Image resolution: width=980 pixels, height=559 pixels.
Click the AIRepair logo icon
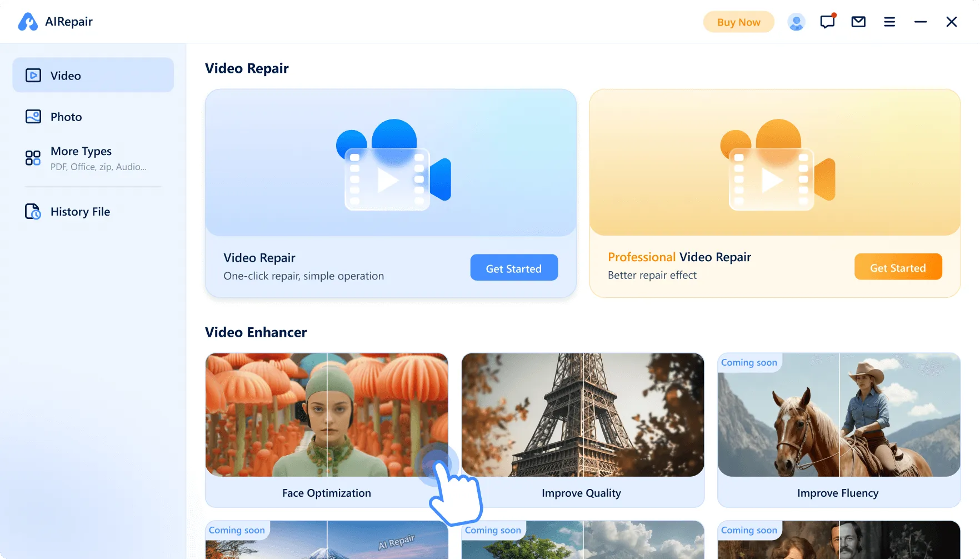[x=28, y=22]
